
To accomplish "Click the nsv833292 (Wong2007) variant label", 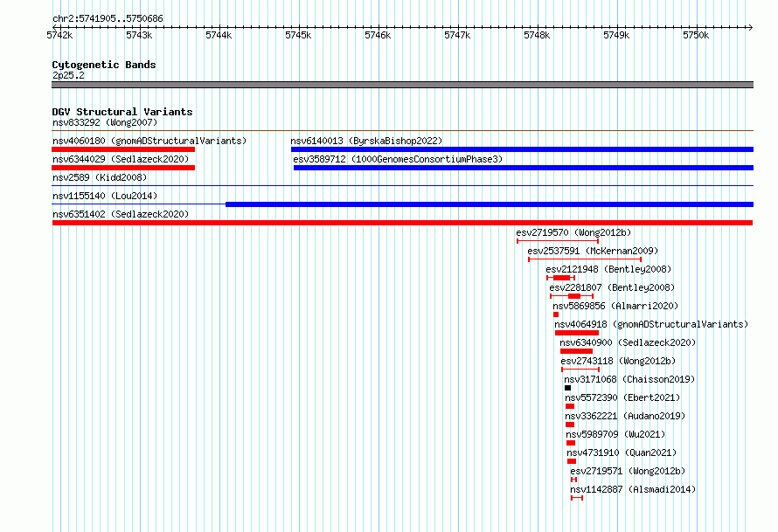I will 105,122.
